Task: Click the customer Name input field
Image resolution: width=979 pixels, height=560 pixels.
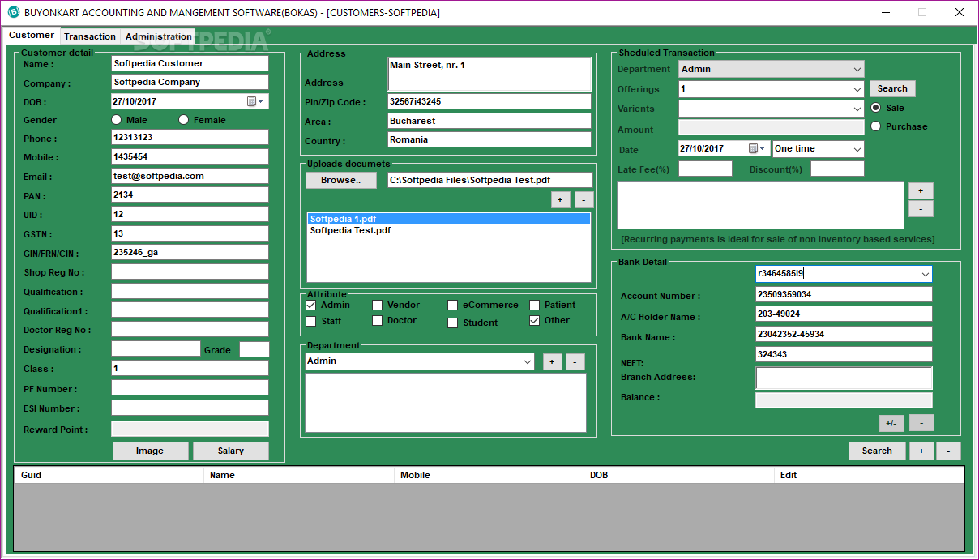Action: [x=190, y=63]
